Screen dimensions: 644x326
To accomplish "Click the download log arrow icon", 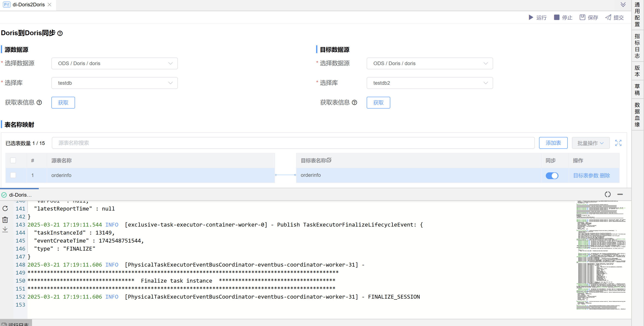I will click(x=5, y=229).
